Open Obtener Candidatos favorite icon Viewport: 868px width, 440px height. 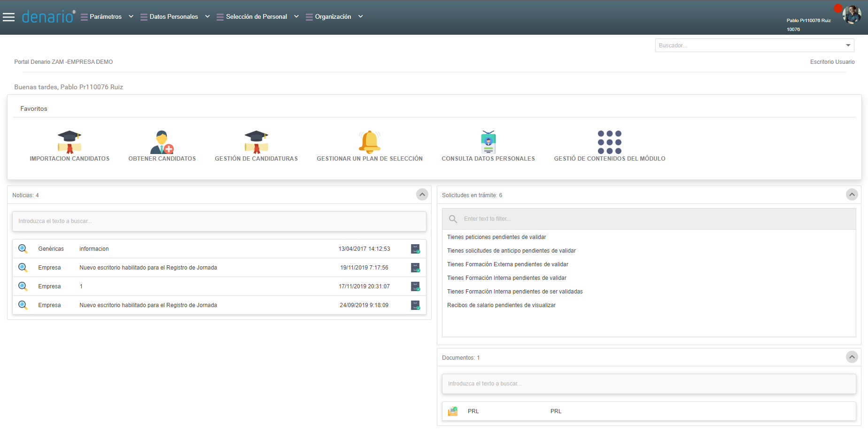pyautogui.click(x=162, y=142)
